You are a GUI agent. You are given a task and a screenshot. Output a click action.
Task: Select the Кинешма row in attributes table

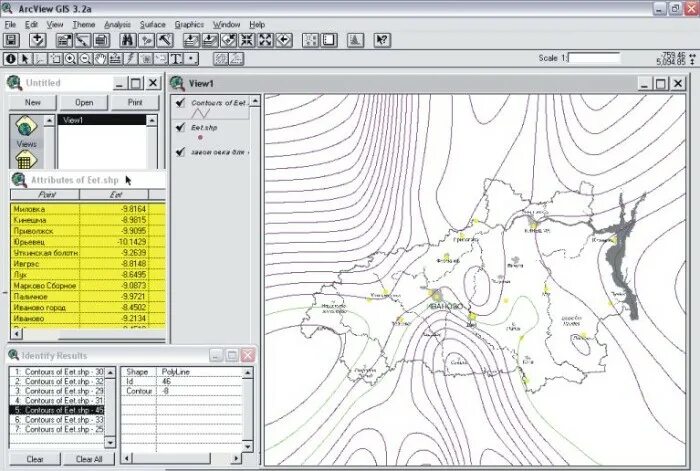click(x=88, y=220)
